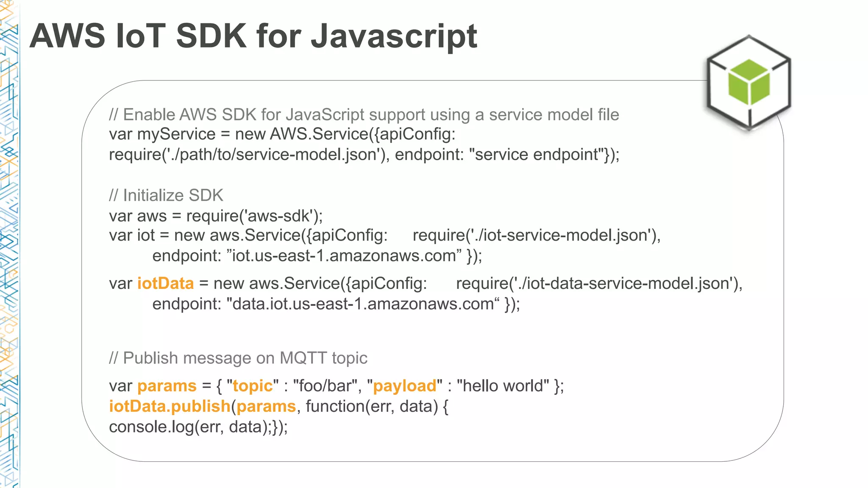The height and width of the screenshot is (488, 868).
Task: Click the line 'console.log(err, data);});'
Action: click(x=198, y=427)
